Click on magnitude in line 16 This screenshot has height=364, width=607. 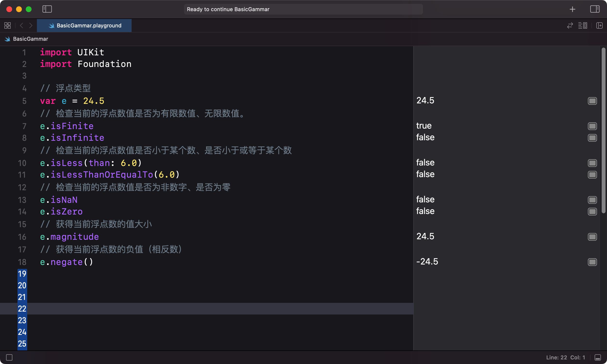click(75, 237)
